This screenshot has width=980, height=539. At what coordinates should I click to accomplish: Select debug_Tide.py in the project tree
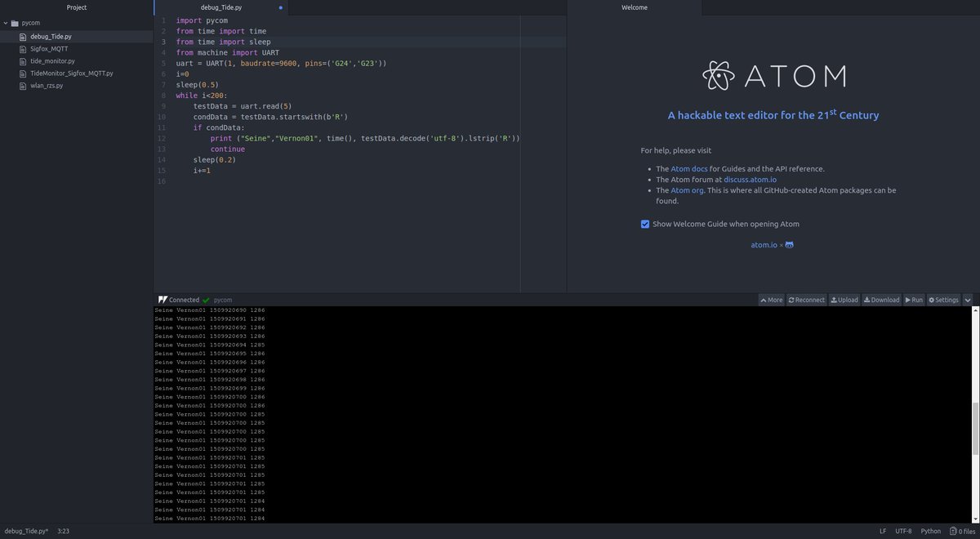51,37
